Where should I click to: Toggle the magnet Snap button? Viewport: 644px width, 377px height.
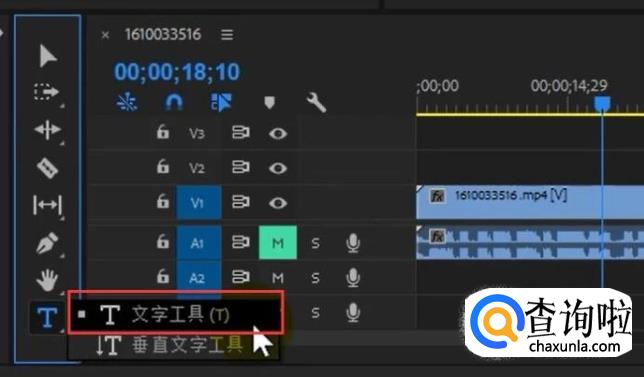click(x=174, y=102)
